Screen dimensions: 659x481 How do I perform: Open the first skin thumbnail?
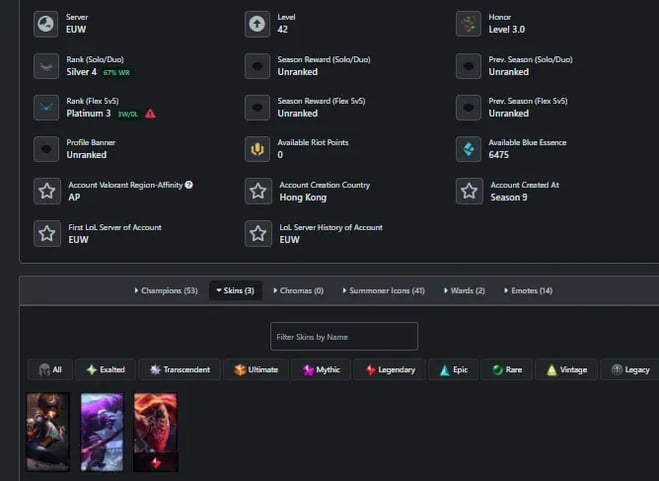tap(48, 431)
